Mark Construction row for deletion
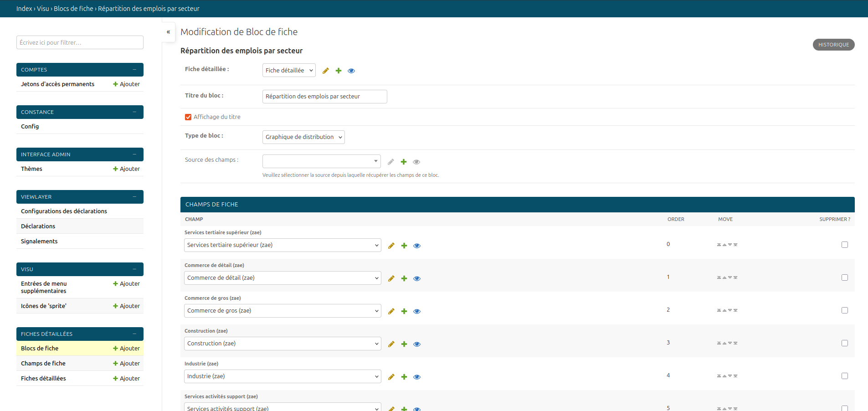The height and width of the screenshot is (411, 868). [845, 343]
